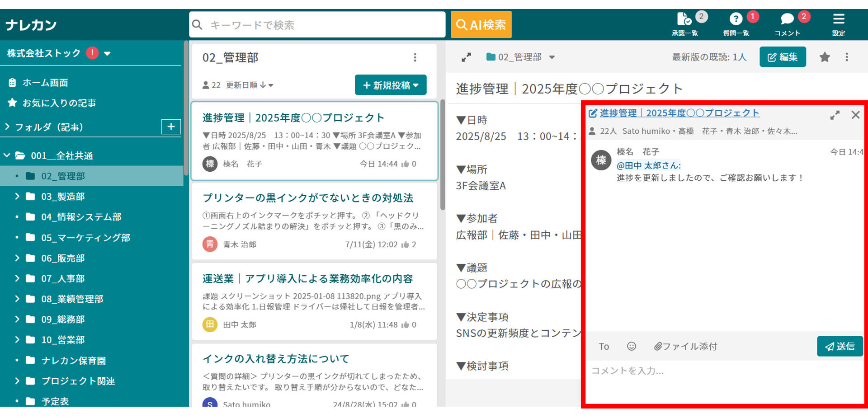Insert an emoji in the comment
The width and height of the screenshot is (868, 418).
[x=631, y=346]
